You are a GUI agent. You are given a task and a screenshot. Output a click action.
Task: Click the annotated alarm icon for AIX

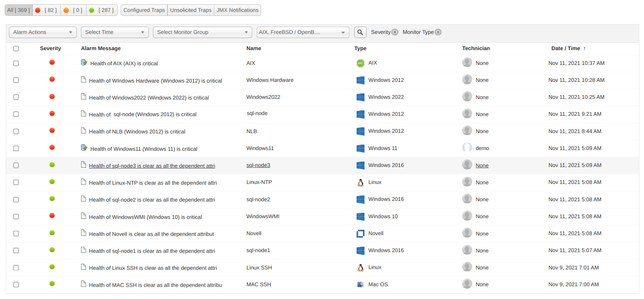point(84,62)
